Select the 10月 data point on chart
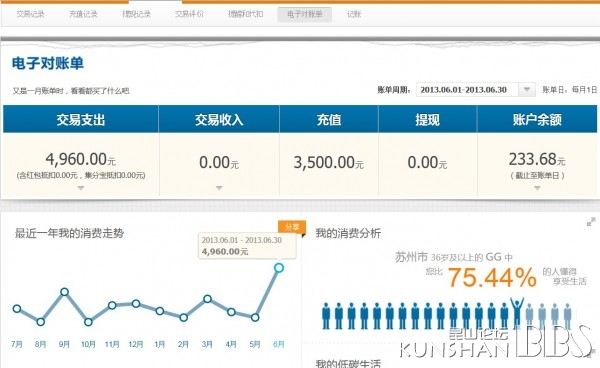The width and height of the screenshot is (600, 368). tap(88, 322)
